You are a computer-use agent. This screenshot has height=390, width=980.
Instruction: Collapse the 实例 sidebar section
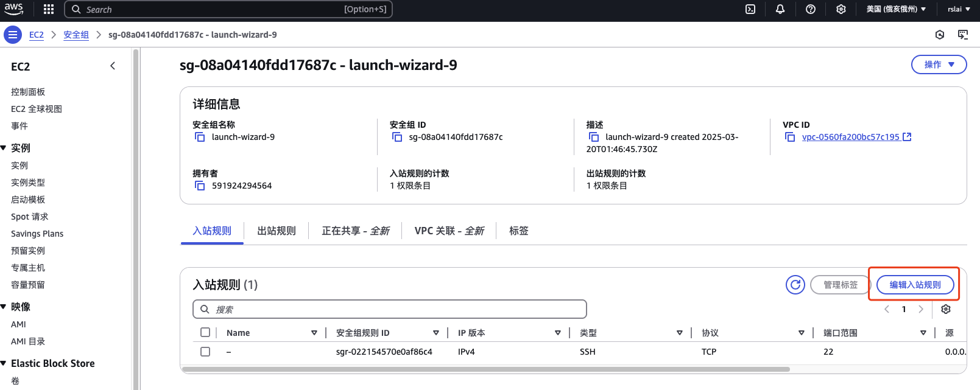coord(4,148)
